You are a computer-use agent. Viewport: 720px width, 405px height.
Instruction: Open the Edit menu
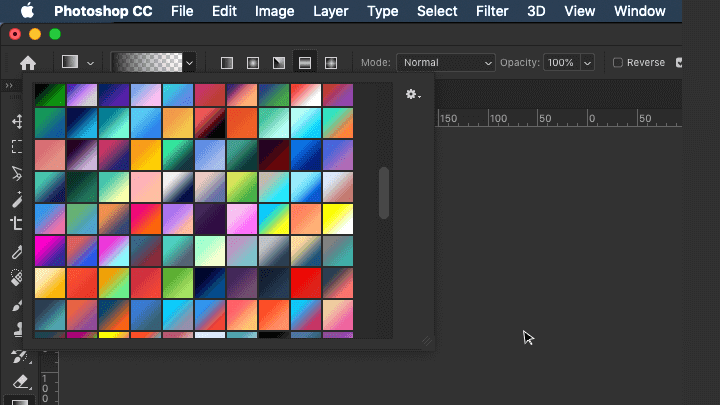(x=224, y=11)
